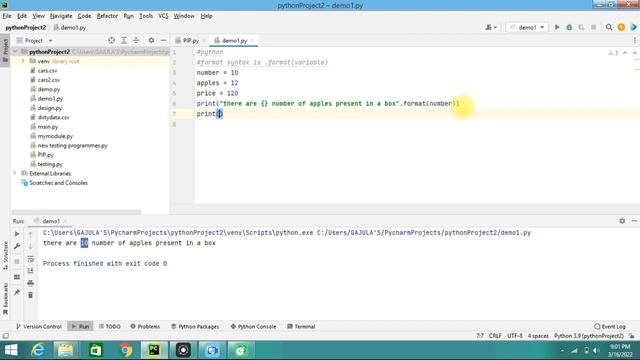Run with coverage icon in toolbar
Screen dimensions: 640x360
[x=581, y=27]
